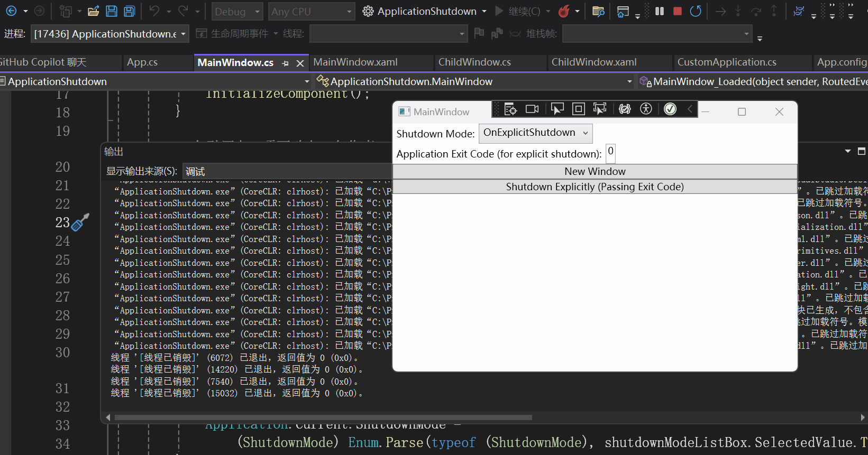Click the Find in Files folder icon
868x455 pixels.
(x=598, y=11)
